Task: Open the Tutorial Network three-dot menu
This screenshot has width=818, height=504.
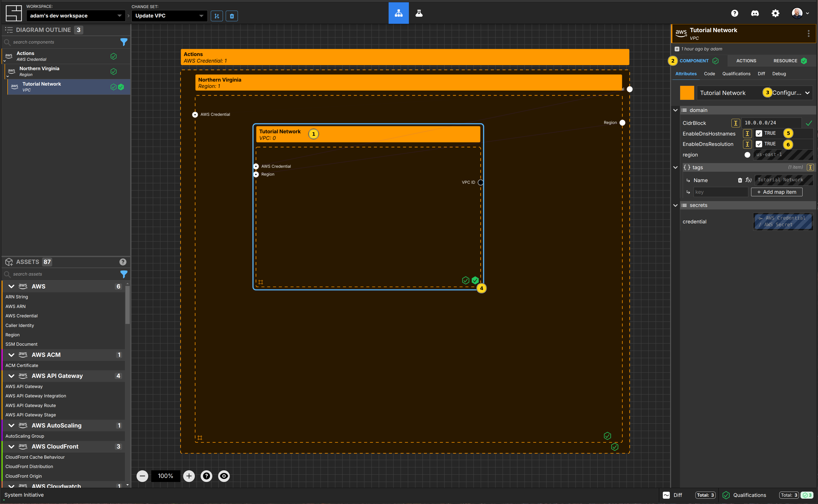Action: click(x=808, y=33)
